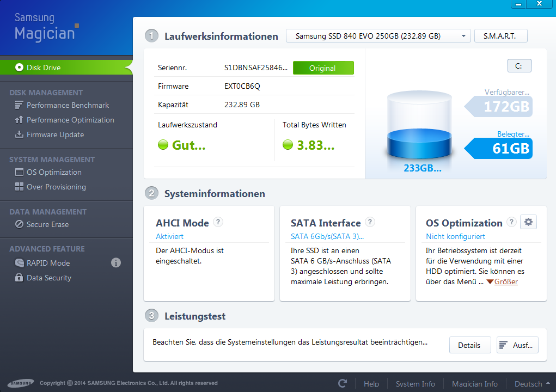The height and width of the screenshot is (392, 556).
Task: Click the firmware value EXT0CB6Q
Action: (242, 86)
